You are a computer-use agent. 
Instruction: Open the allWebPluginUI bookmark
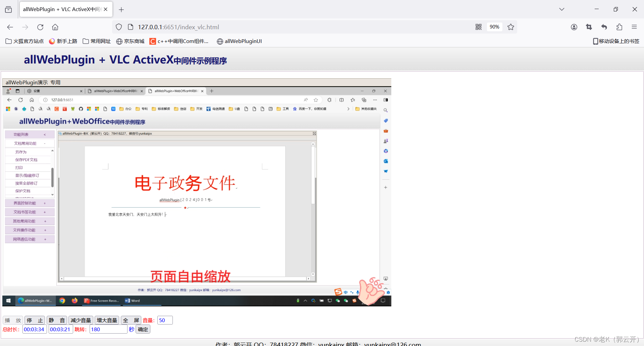coord(239,41)
